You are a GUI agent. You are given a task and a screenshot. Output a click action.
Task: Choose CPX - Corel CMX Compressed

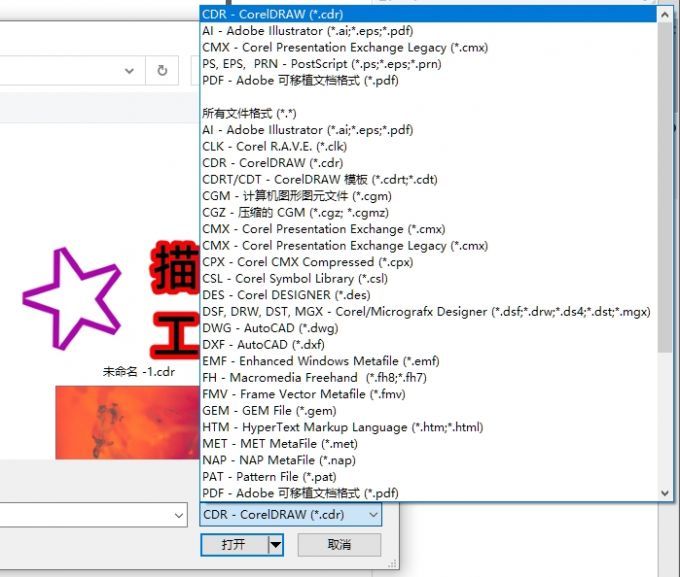click(x=428, y=262)
